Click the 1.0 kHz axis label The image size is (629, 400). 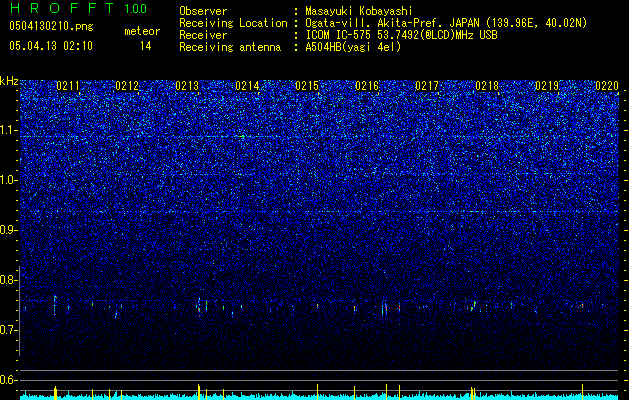pyautogui.click(x=8, y=181)
